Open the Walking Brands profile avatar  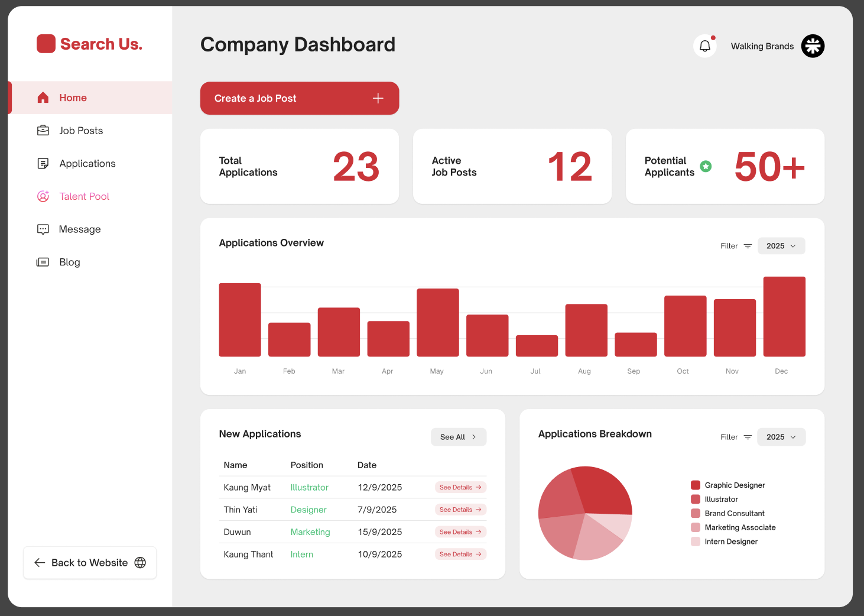coord(813,46)
